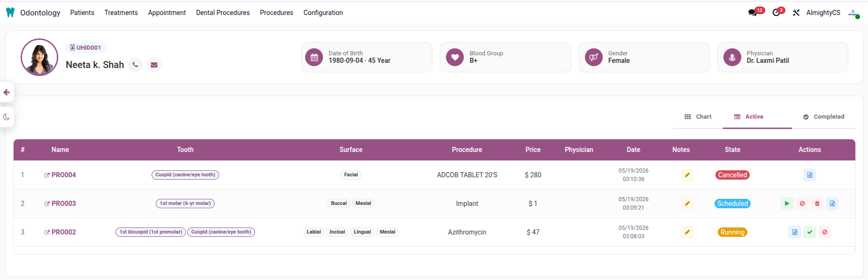Open the chat messages icon with 12 badge
The width and height of the screenshot is (868, 280).
coord(753,13)
